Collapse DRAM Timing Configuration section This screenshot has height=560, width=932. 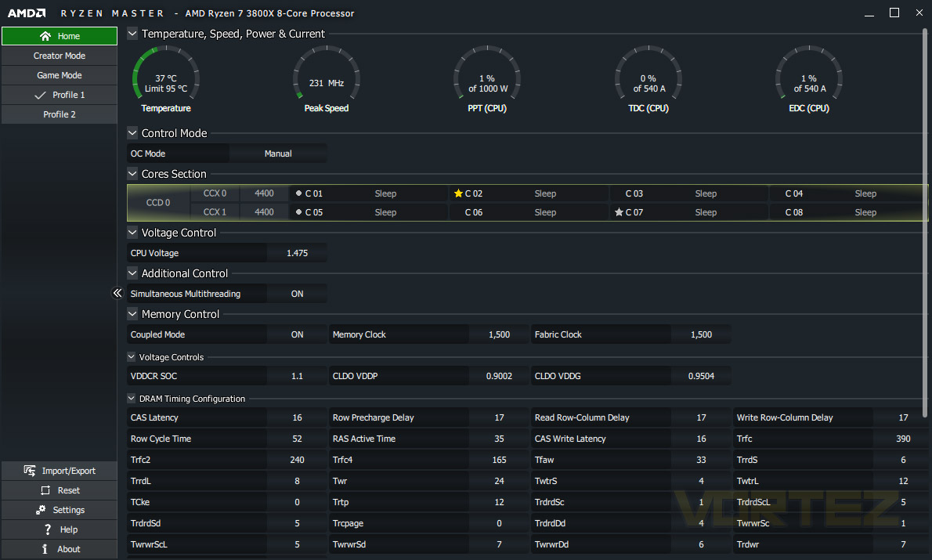pos(132,399)
